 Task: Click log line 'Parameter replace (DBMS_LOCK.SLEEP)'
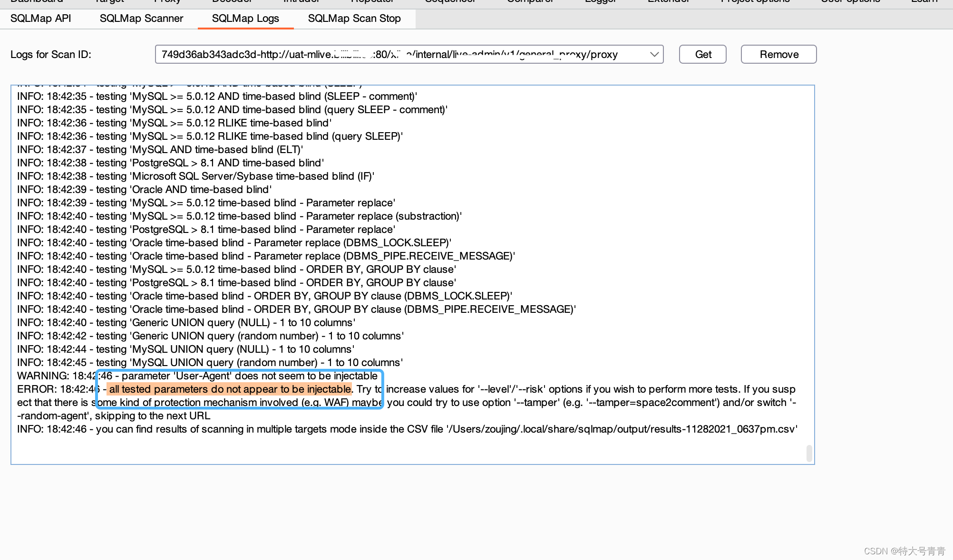234,243
